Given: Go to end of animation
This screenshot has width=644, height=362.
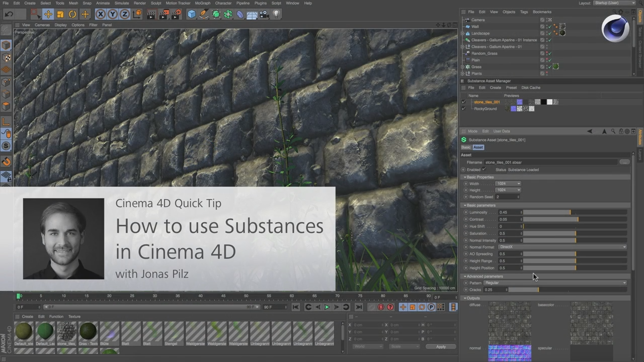Looking at the screenshot, I should (359, 307).
